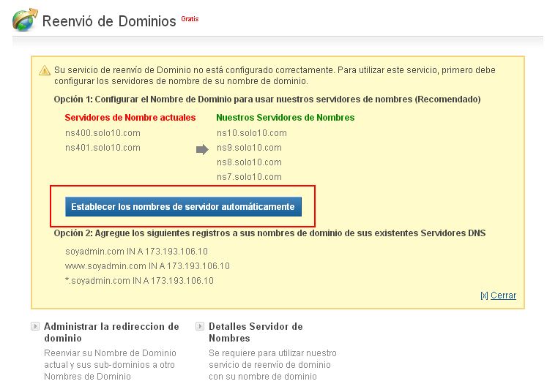
Task: Click 'Establecer los nombres de servidor automáticamente' button
Action: tap(183, 207)
